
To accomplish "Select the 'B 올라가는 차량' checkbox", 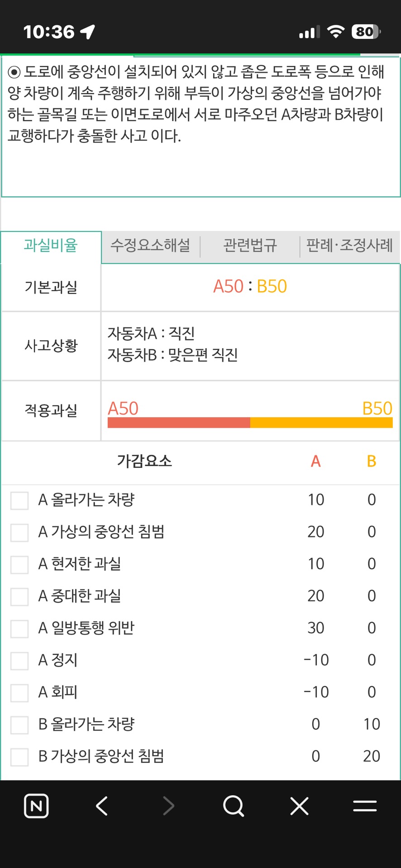I will 19,725.
